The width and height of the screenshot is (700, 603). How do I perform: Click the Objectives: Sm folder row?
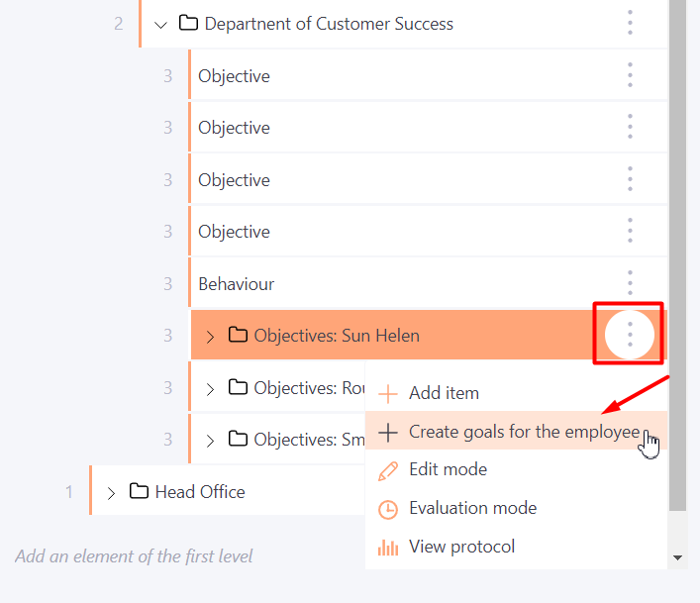coord(277,440)
